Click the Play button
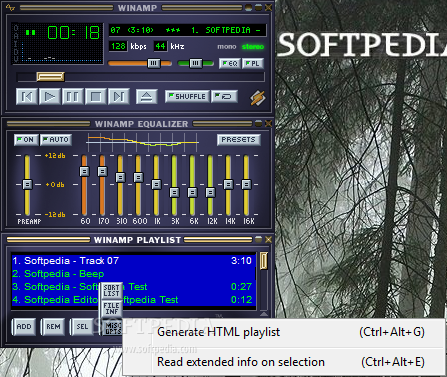 [50, 97]
